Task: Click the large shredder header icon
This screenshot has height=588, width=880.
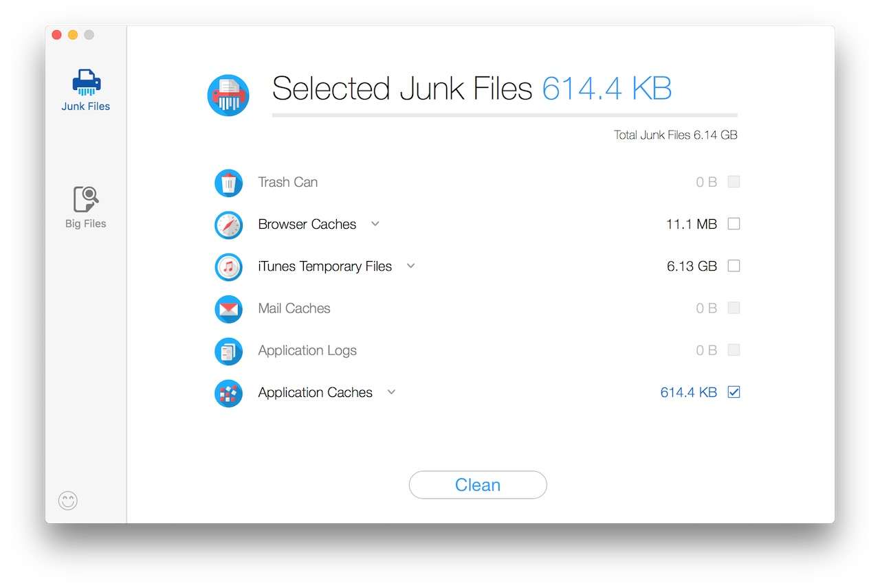Action: pos(228,95)
